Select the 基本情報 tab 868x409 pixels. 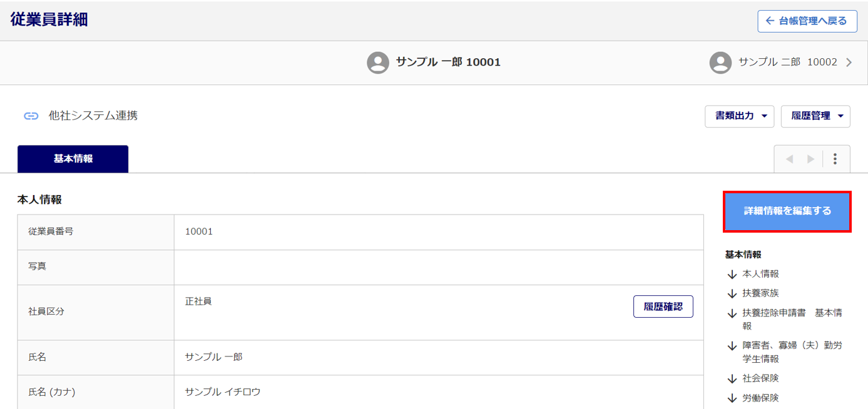pyautogui.click(x=73, y=159)
